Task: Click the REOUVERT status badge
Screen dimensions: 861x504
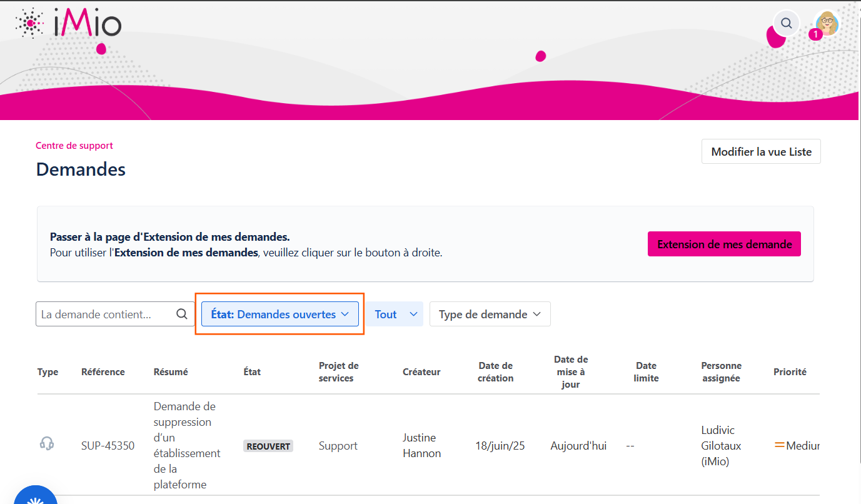Action: tap(268, 446)
